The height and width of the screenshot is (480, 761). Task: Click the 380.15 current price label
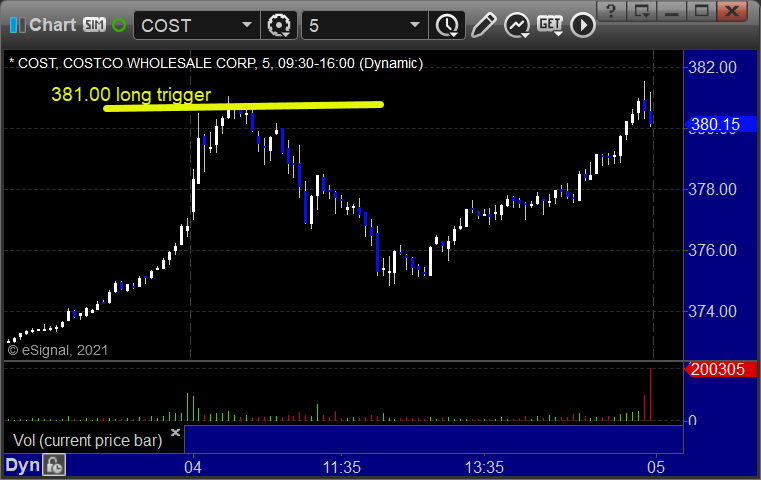click(720, 125)
